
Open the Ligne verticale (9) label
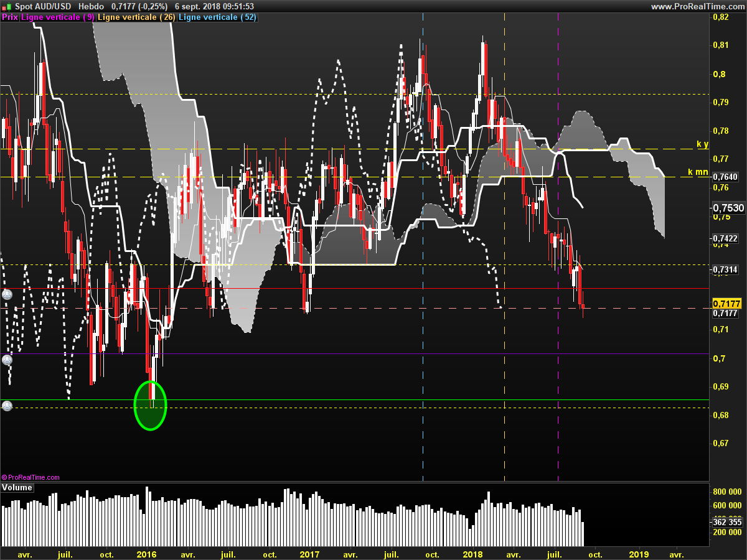coord(58,17)
